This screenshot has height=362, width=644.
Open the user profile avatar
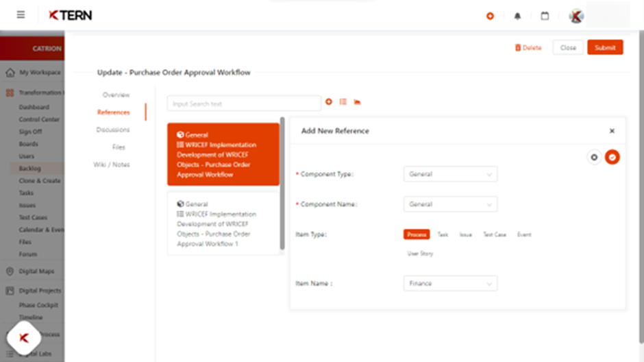576,16
